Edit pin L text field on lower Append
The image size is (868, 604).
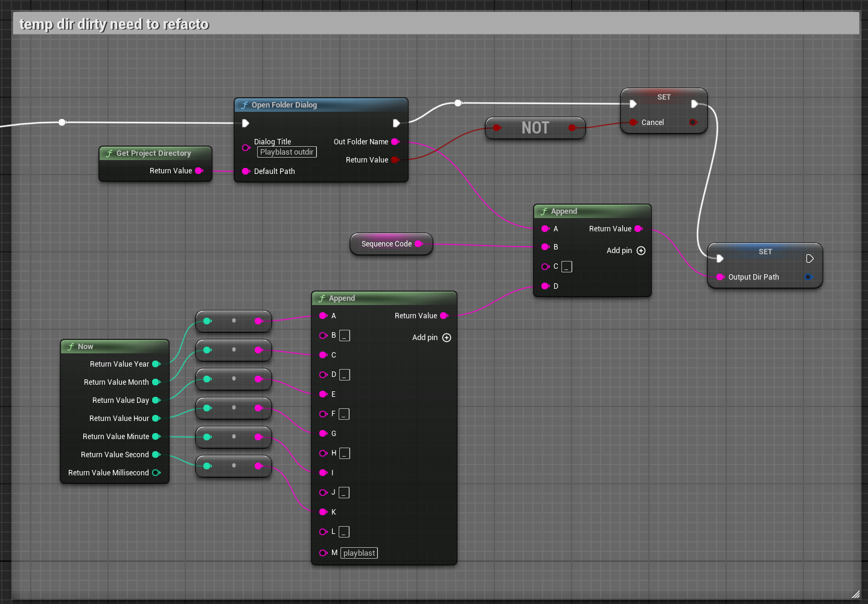point(344,532)
